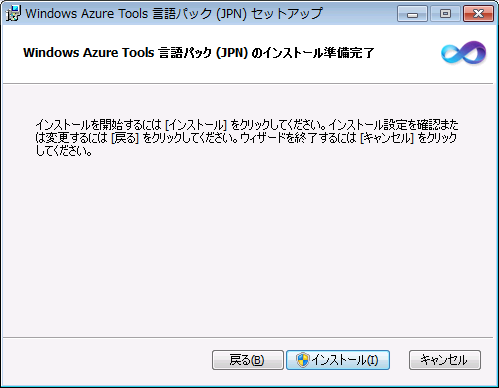Close the setup window

click(x=478, y=14)
